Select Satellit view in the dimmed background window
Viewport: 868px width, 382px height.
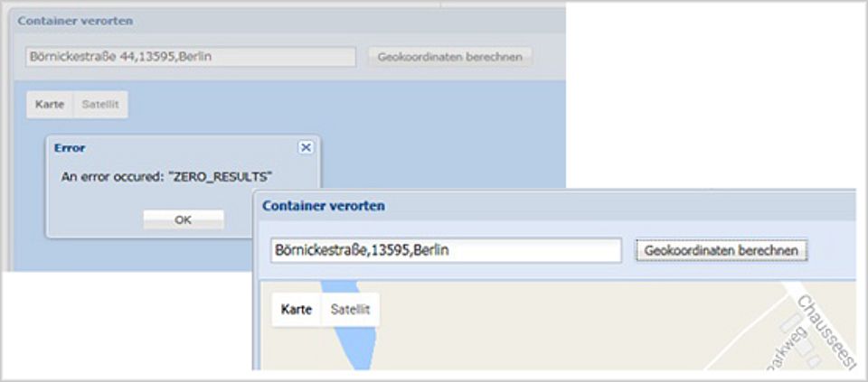click(x=100, y=105)
